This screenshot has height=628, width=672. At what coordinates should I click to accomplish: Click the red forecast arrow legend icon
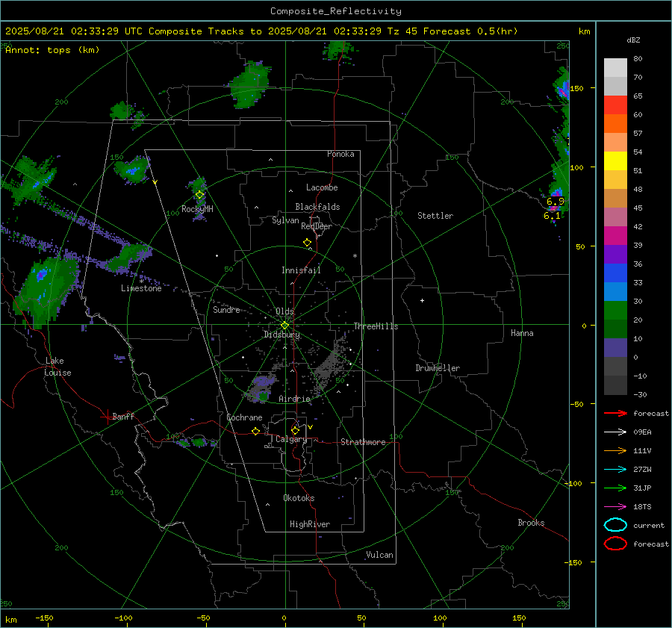[x=615, y=413]
